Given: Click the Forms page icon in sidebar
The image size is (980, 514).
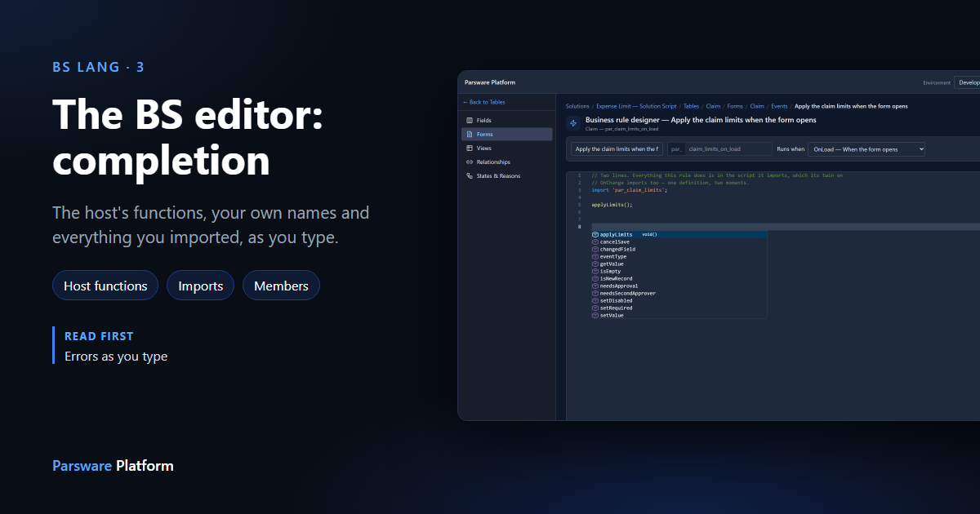Looking at the screenshot, I should point(469,135).
